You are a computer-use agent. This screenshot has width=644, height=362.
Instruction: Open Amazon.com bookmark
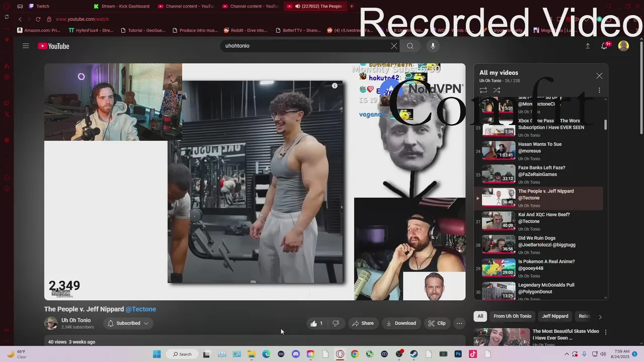point(39,30)
